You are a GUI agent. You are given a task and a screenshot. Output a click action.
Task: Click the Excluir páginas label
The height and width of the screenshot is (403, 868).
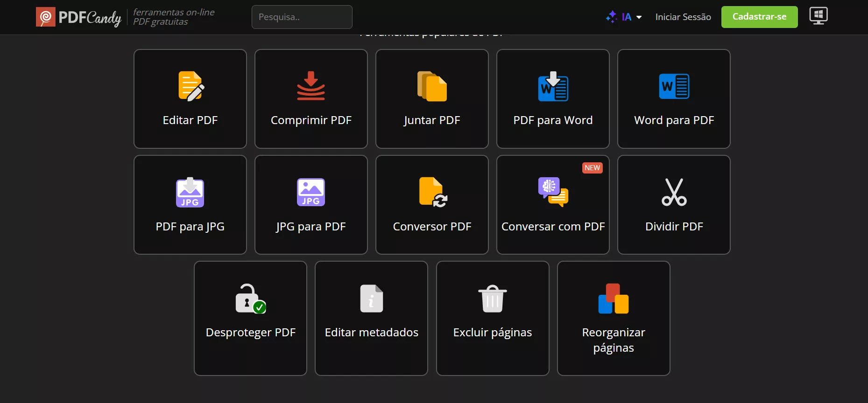[493, 333]
